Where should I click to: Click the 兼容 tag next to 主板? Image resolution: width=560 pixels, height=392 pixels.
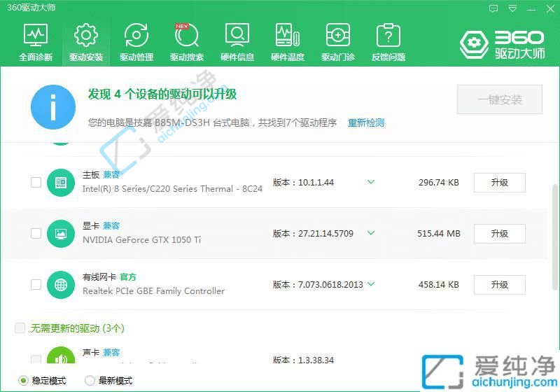pos(111,174)
